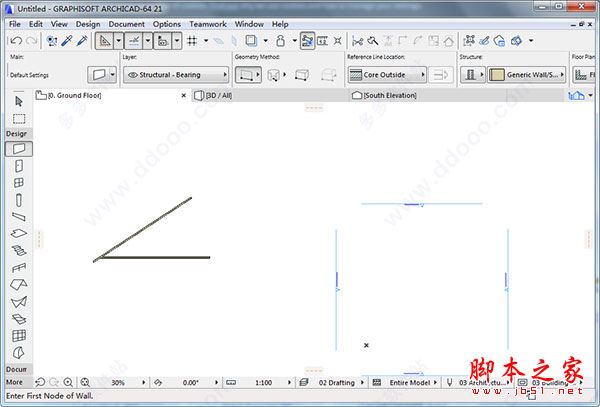Image resolution: width=600 pixels, height=407 pixels.
Task: Select the straight wall geometry method
Action: (248, 75)
